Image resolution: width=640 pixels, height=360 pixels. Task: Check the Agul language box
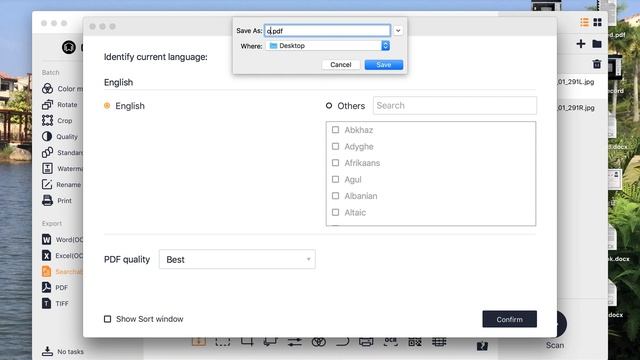point(336,179)
